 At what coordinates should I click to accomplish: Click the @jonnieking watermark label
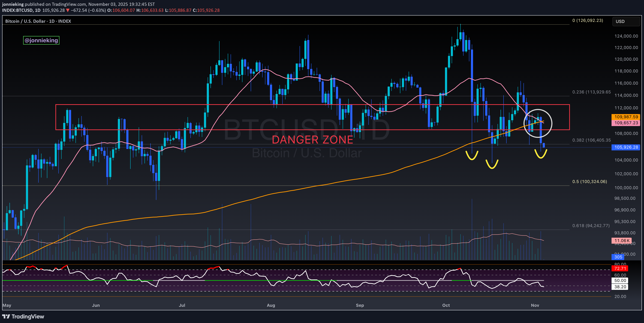point(41,40)
